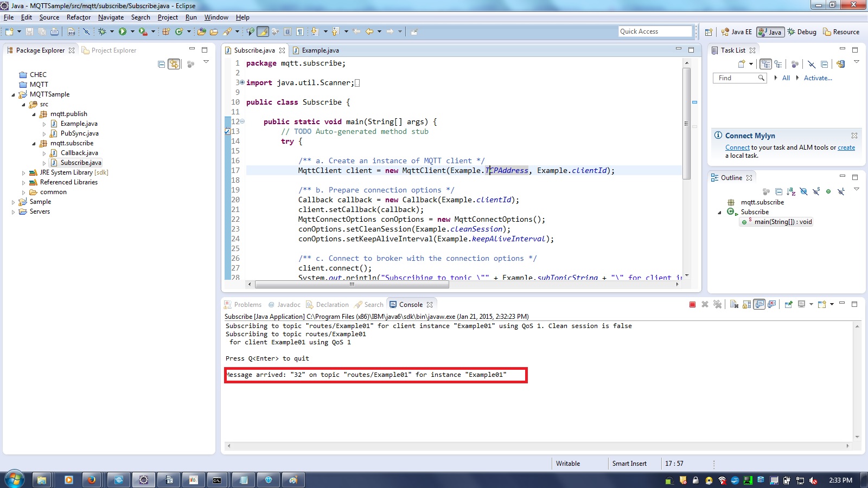Toggle Link with Editor in Package Explorer
868x488 pixels.
174,65
